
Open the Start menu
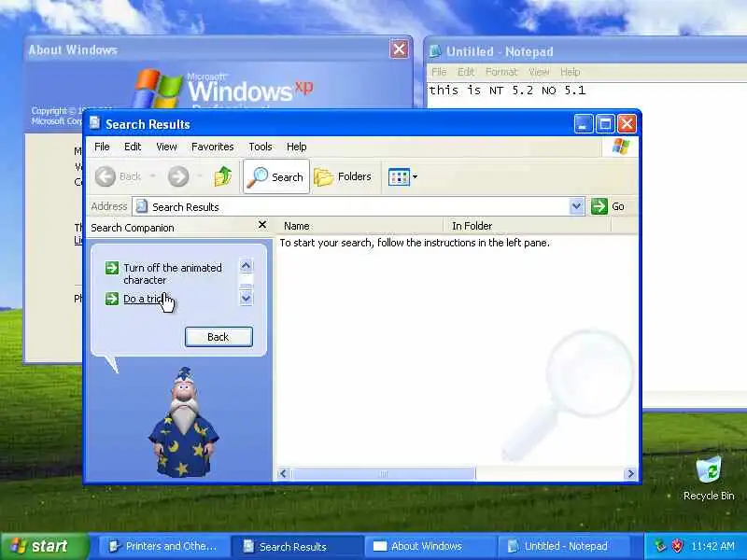point(45,546)
